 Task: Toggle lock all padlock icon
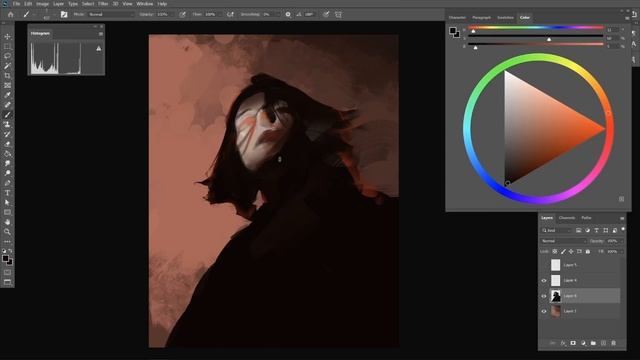(x=588, y=252)
